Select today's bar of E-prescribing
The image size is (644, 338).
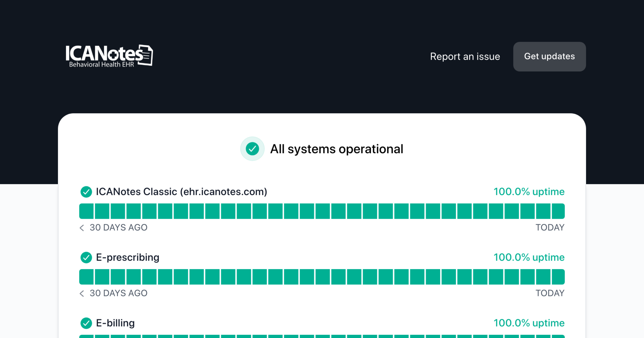(x=558, y=277)
